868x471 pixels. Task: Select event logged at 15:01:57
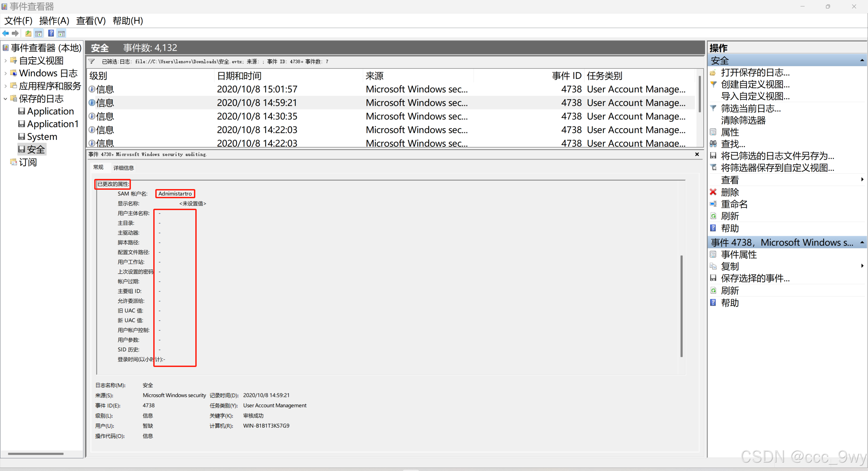pos(257,89)
